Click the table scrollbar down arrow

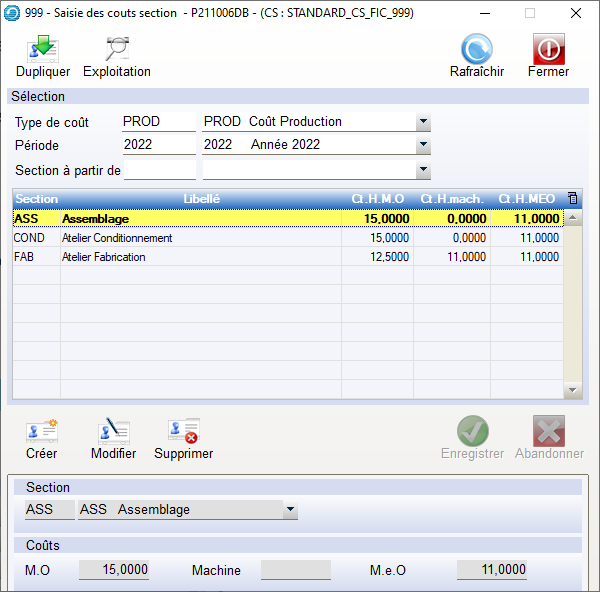click(573, 390)
